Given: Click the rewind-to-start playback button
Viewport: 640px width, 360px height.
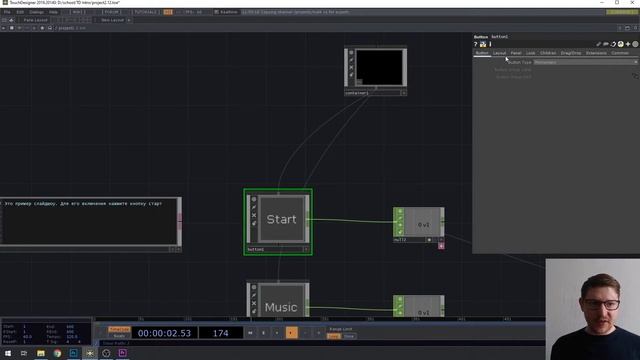Looking at the screenshot, I should (x=250, y=333).
